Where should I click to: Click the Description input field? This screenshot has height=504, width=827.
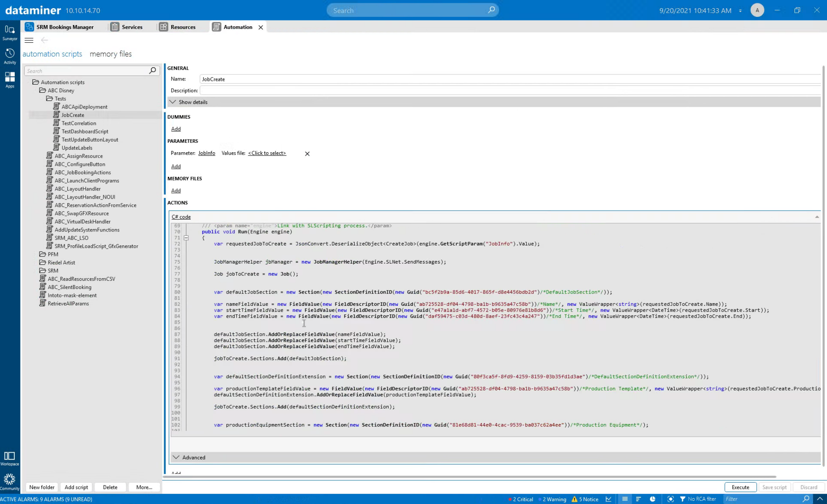click(x=510, y=90)
